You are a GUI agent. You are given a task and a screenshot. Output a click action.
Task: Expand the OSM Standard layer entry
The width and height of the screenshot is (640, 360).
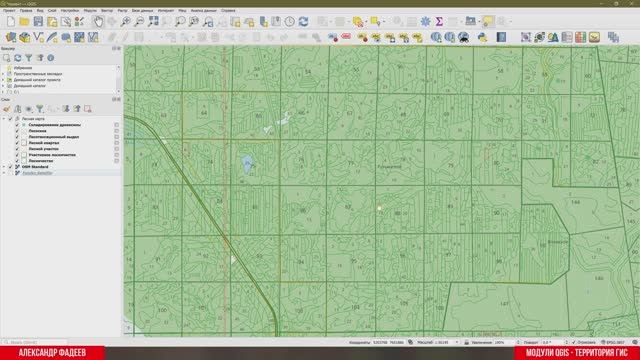tap(4, 167)
